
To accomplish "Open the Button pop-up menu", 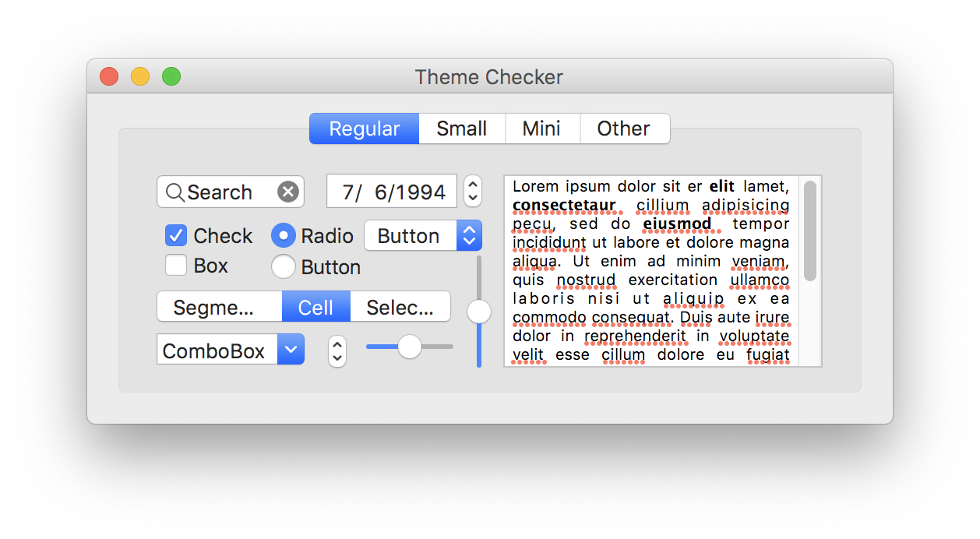I will click(423, 236).
